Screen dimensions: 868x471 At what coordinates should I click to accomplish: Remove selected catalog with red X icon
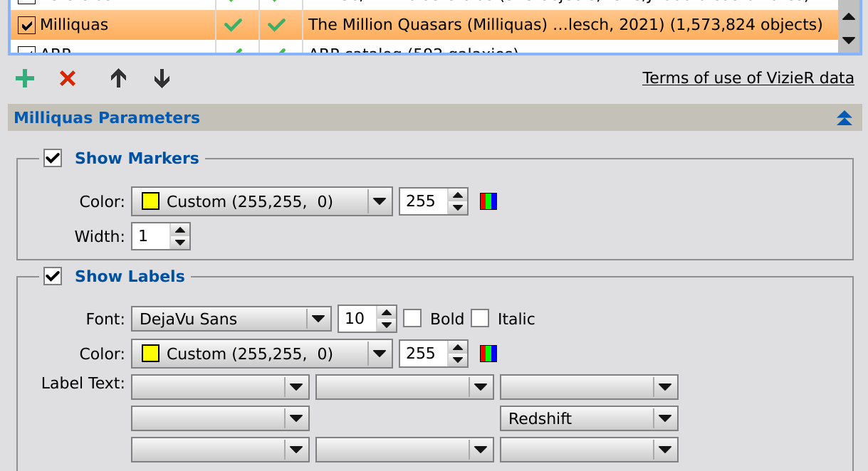click(x=68, y=78)
